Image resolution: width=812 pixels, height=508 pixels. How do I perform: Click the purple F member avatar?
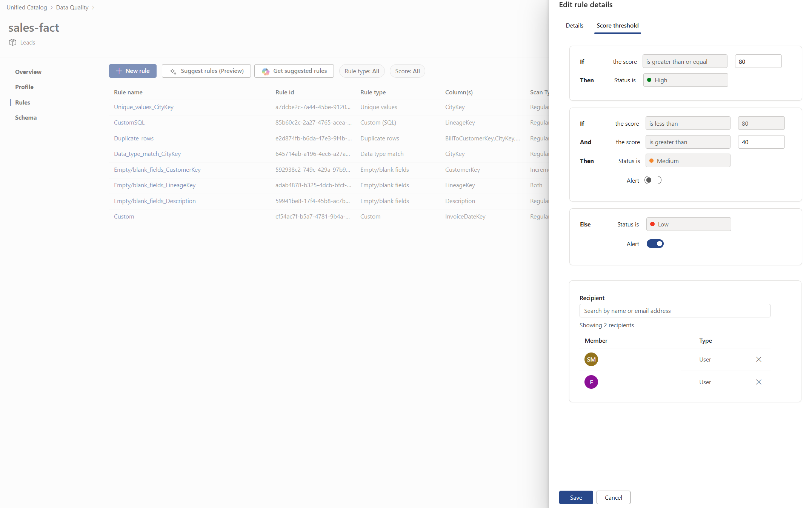[x=591, y=382]
